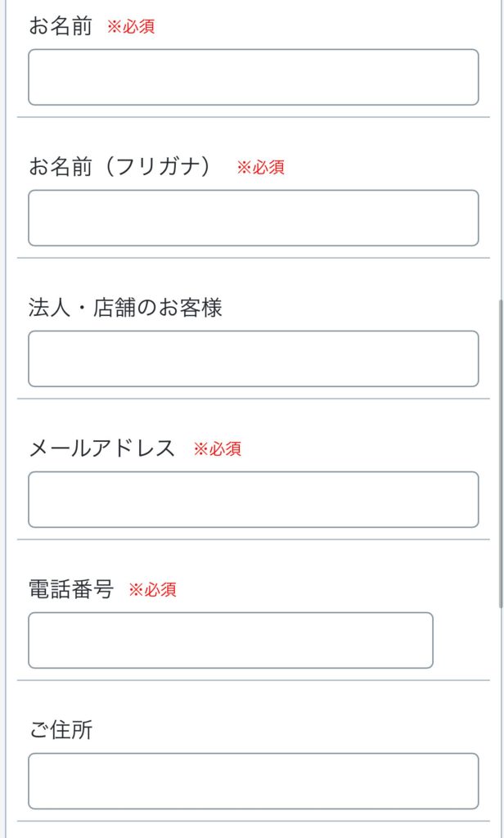This screenshot has height=838, width=504.
Task: Click the 電話番号 label text
Action: [x=70, y=589]
